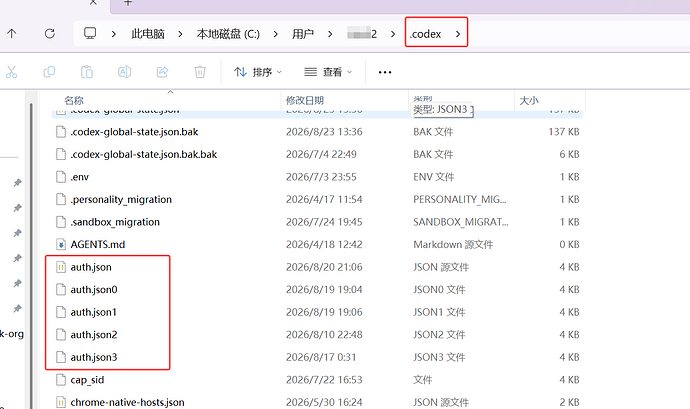Open the 查看 view dropdown
Image resolution: width=690 pixels, height=409 pixels.
(x=328, y=72)
